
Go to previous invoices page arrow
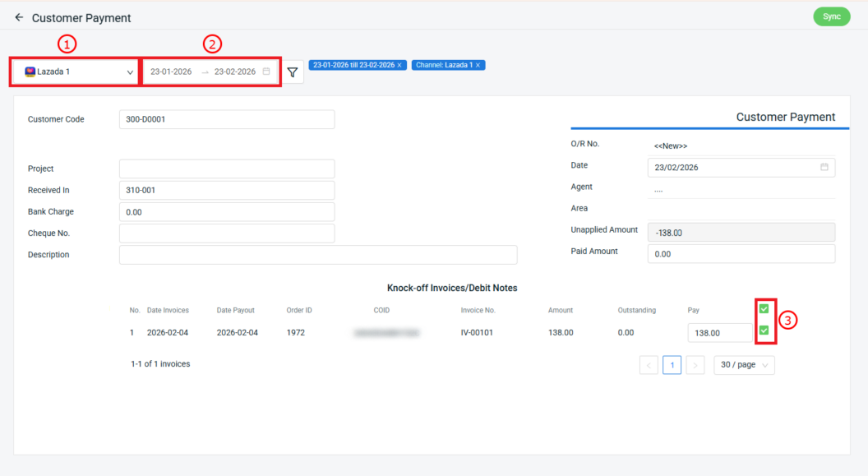tap(649, 365)
